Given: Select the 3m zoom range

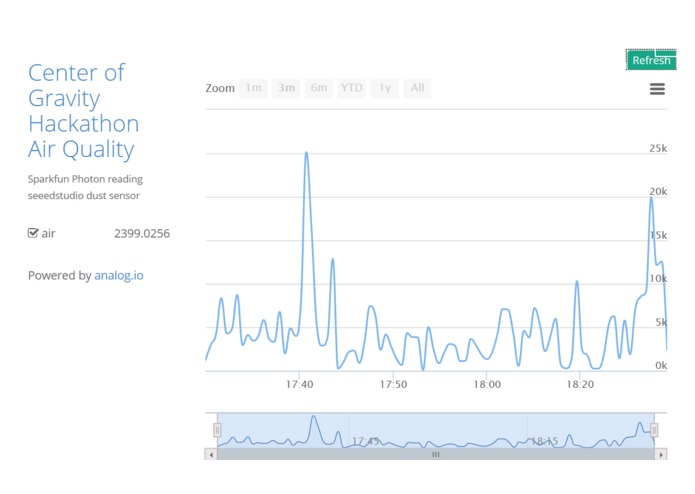Looking at the screenshot, I should pyautogui.click(x=286, y=88).
